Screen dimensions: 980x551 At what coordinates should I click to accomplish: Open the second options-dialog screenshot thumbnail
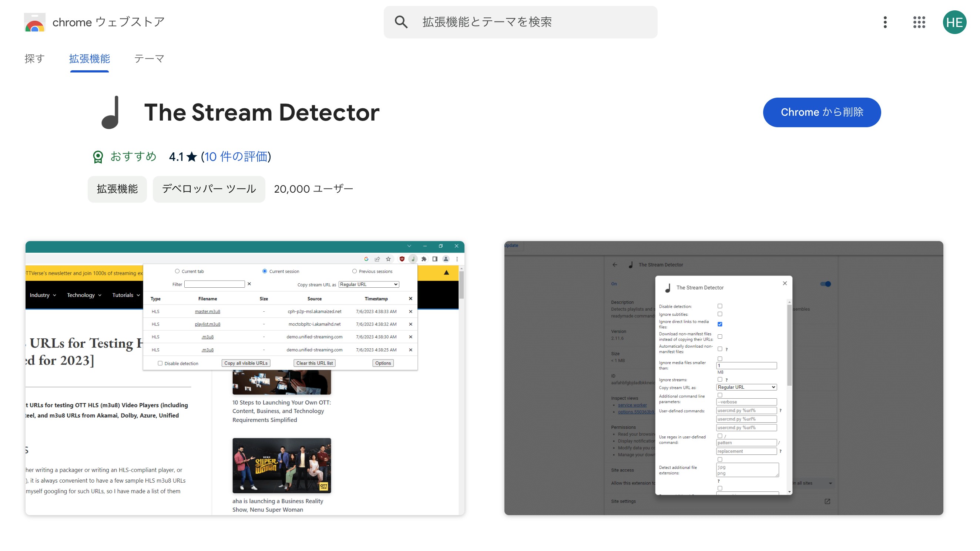[x=724, y=378]
